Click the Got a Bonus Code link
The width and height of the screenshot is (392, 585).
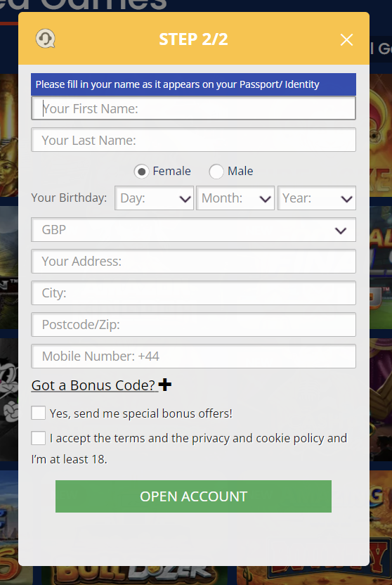(x=93, y=385)
